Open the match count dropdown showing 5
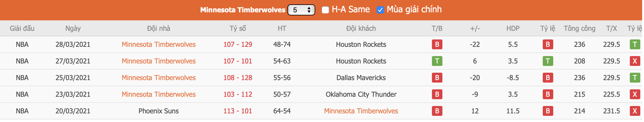Image resolution: width=644 pixels, height=122 pixels. 301,10
